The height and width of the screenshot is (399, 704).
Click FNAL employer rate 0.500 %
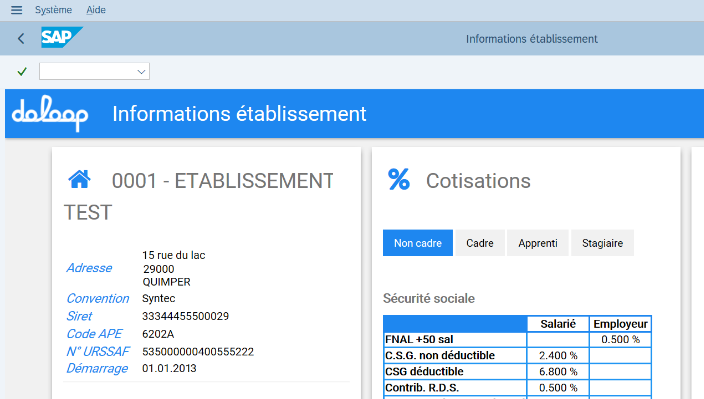(620, 339)
